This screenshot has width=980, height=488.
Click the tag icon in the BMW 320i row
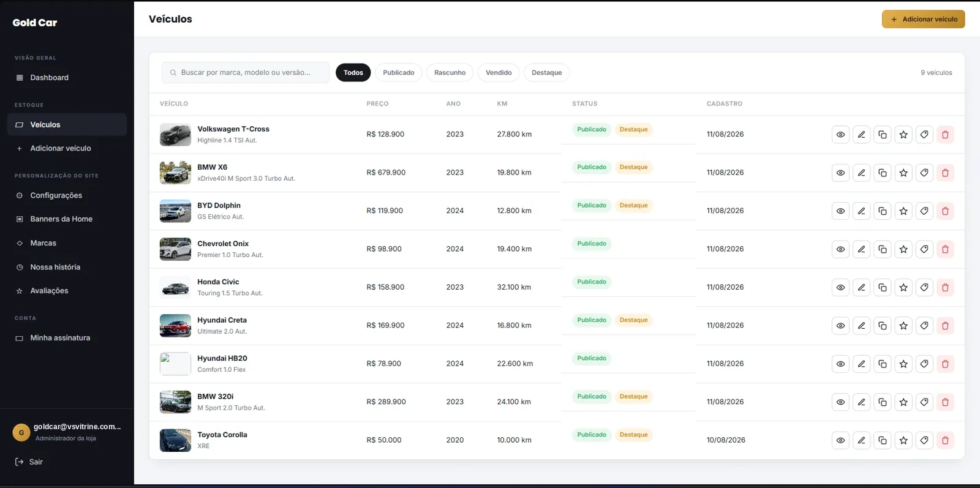(924, 402)
